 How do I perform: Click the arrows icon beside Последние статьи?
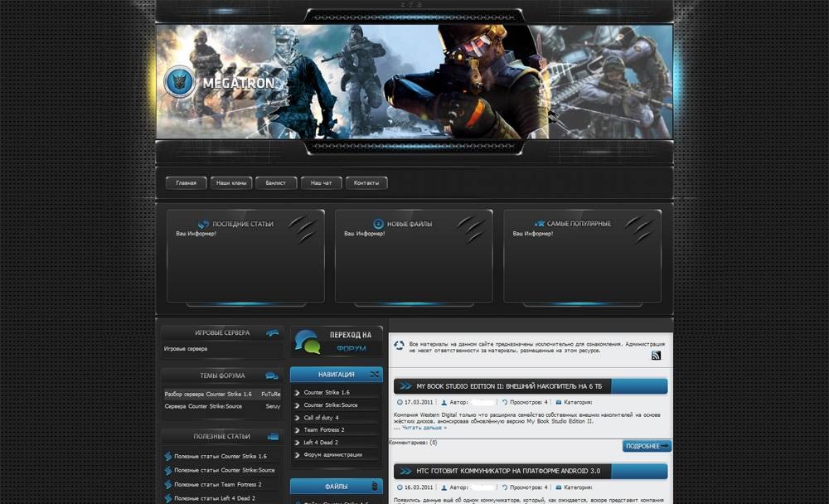pos(203,225)
